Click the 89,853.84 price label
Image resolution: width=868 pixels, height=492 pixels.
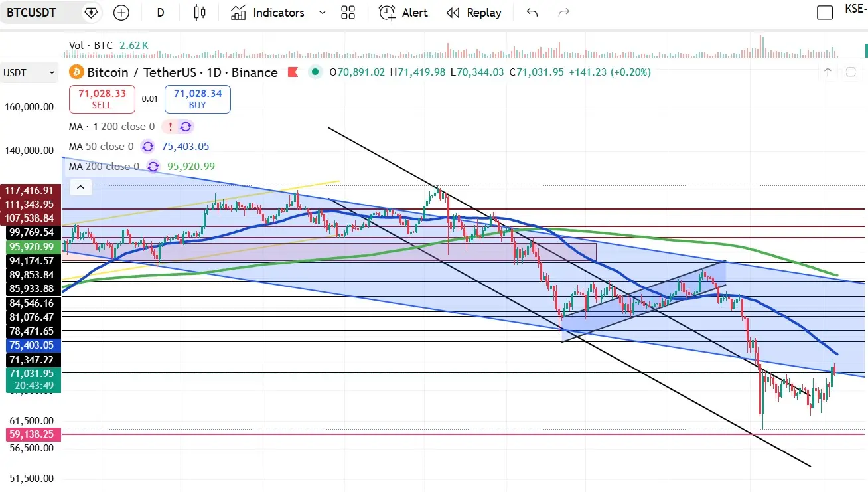29,275
